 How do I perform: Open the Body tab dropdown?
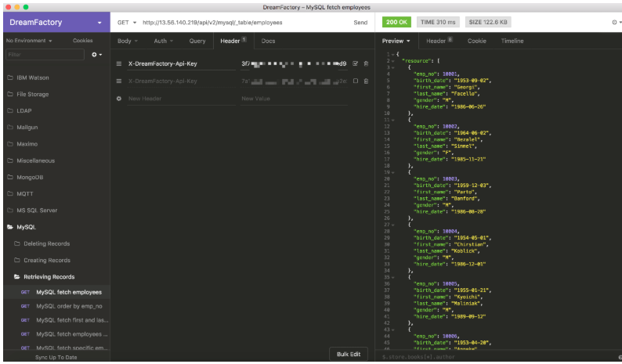tap(128, 41)
